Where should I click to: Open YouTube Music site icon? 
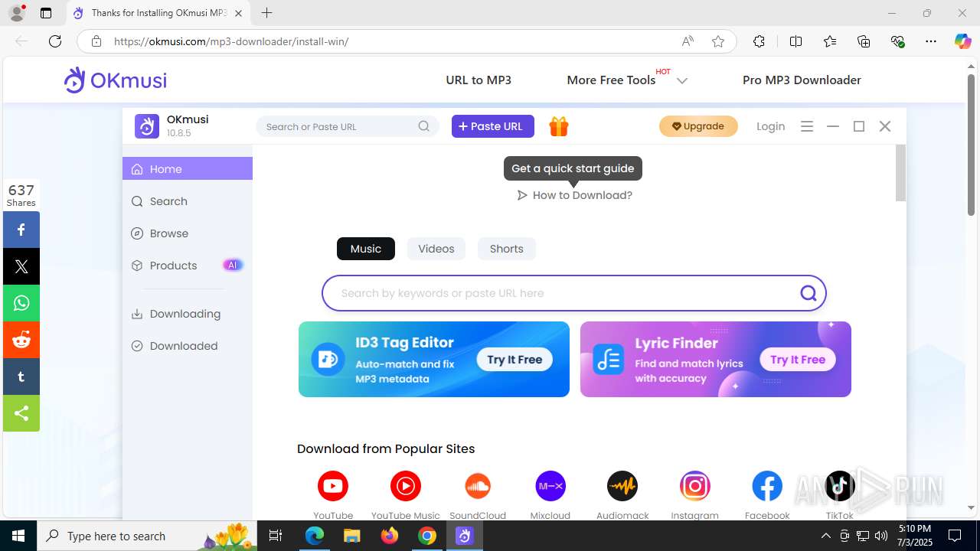[406, 486]
